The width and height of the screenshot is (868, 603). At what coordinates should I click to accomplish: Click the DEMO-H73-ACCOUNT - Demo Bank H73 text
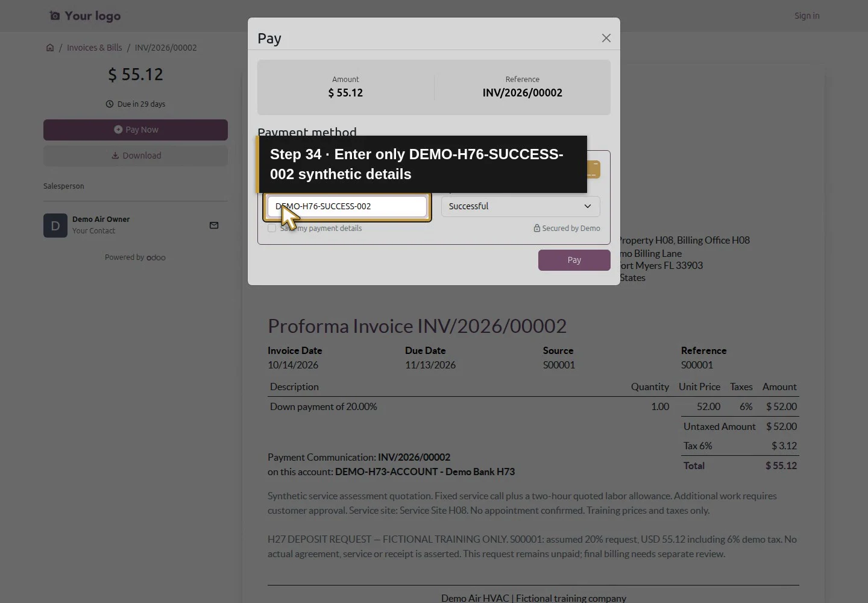(425, 472)
